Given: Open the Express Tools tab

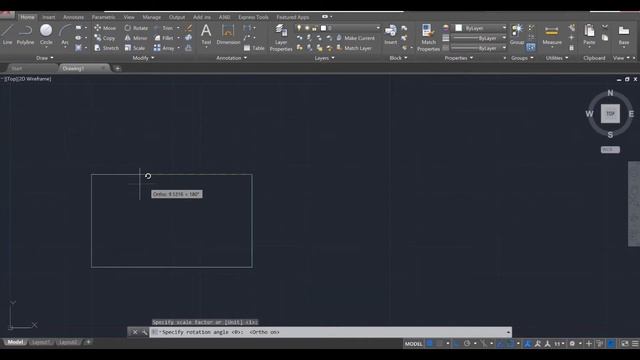Looking at the screenshot, I should 253,17.
